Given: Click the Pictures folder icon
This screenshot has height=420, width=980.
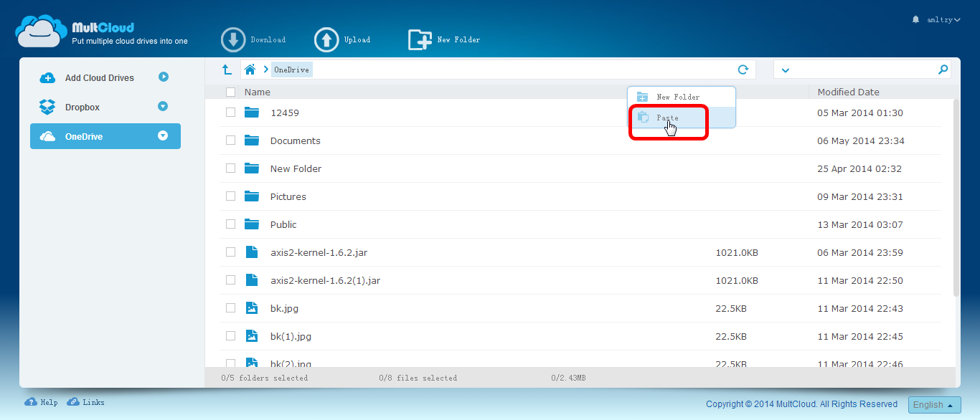Looking at the screenshot, I should click(x=251, y=196).
